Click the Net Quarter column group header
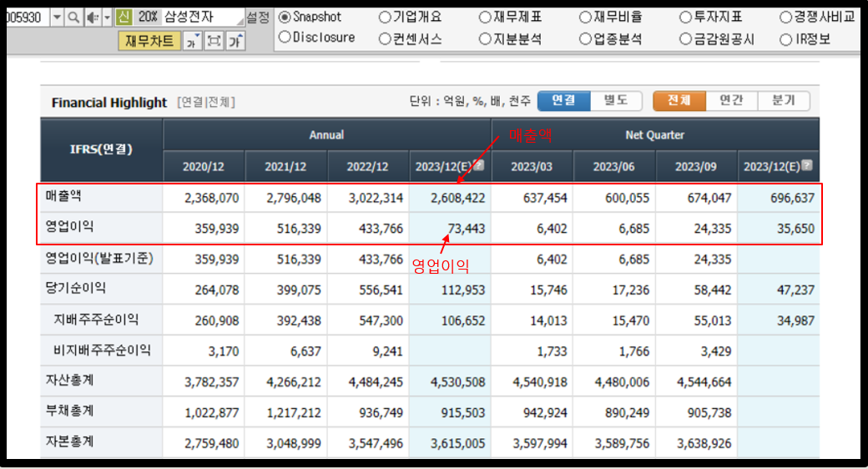The image size is (868, 469). 655,134
